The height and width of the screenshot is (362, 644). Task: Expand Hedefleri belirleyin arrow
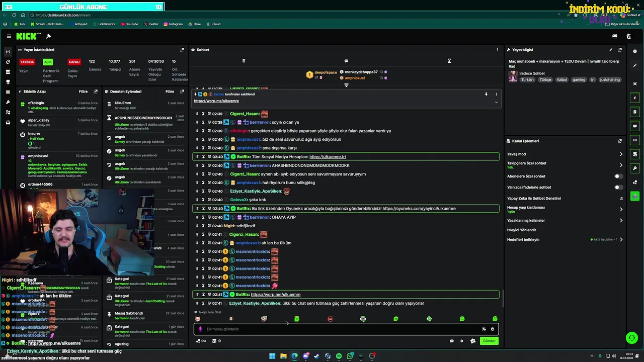(621, 239)
